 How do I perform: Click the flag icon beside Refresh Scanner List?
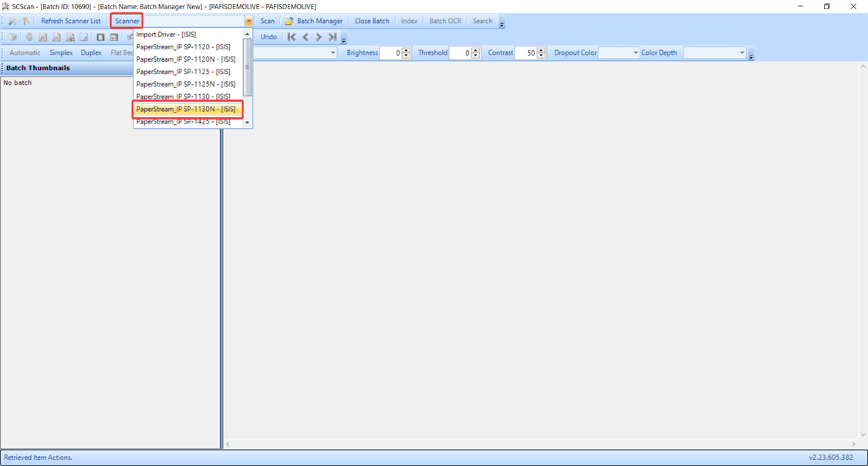click(x=27, y=22)
